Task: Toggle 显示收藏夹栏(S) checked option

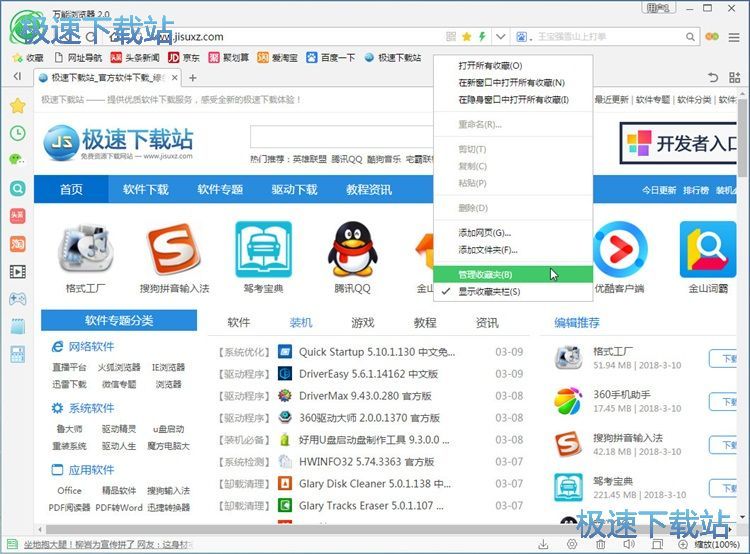Action: 513,291
